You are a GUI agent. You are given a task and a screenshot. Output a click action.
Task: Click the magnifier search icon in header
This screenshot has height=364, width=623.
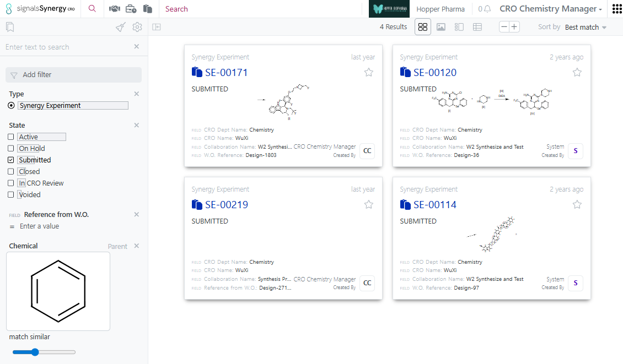[92, 9]
